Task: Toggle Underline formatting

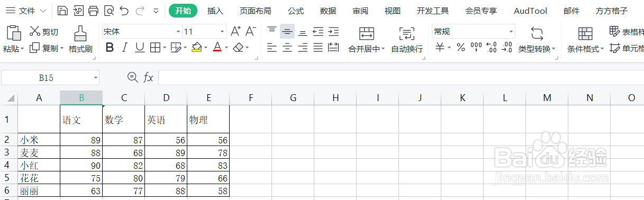Action: (140, 48)
